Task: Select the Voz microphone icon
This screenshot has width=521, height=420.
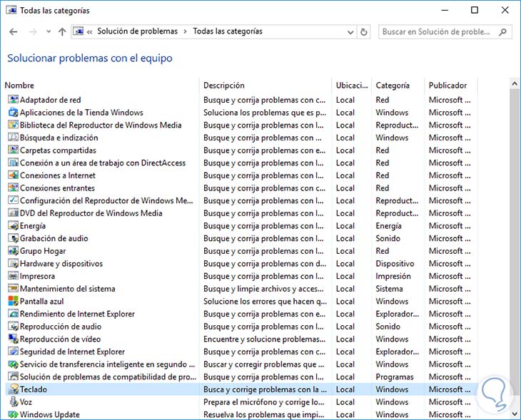Action: point(13,402)
